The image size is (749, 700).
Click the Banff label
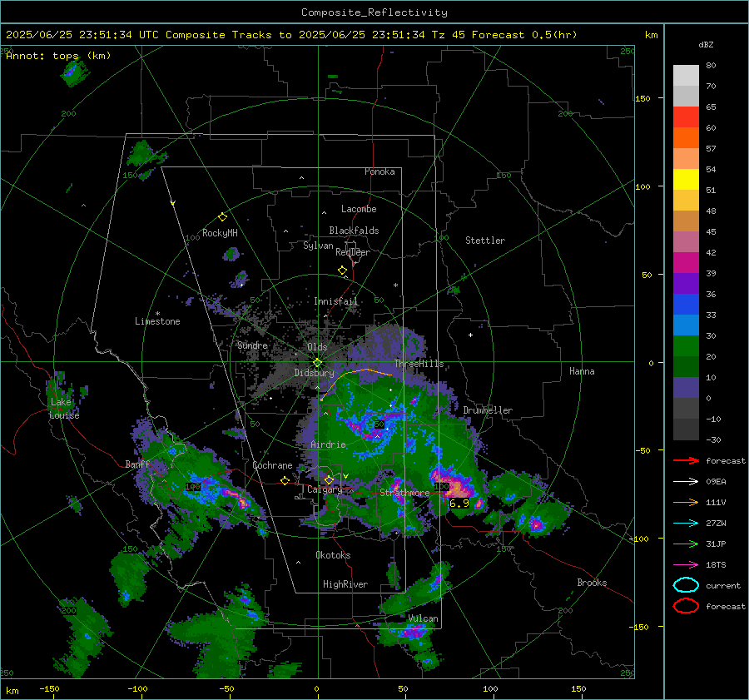137,464
